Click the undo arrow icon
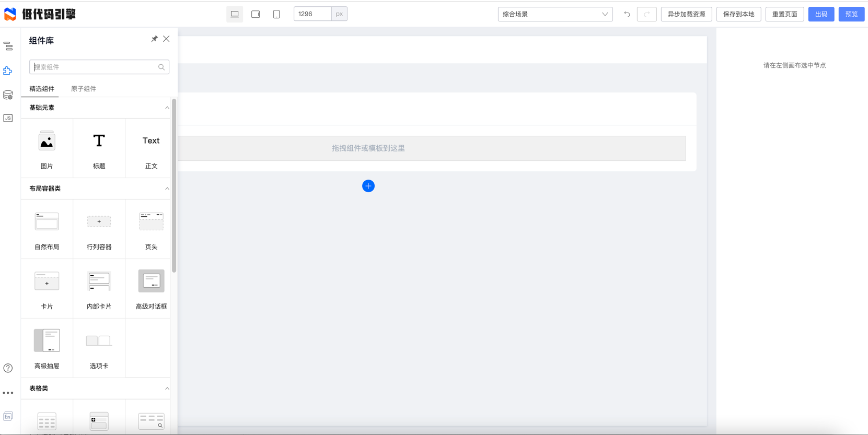 point(627,14)
